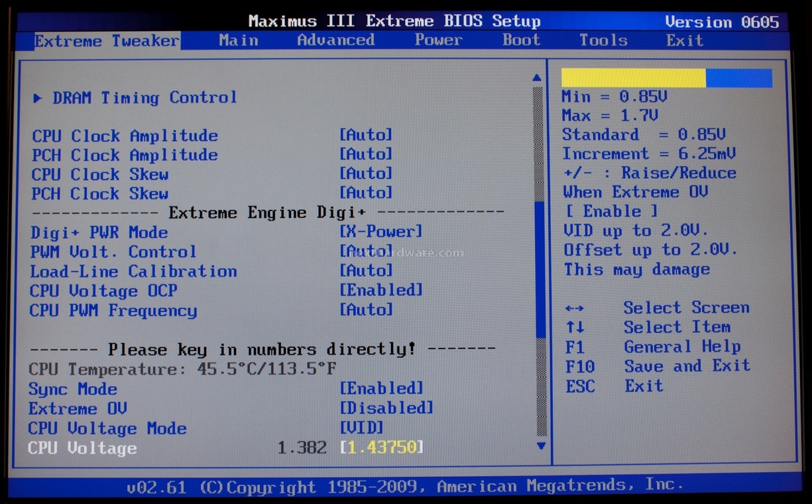
Task: Select the PCH Clock Skew label
Action: click(x=100, y=193)
